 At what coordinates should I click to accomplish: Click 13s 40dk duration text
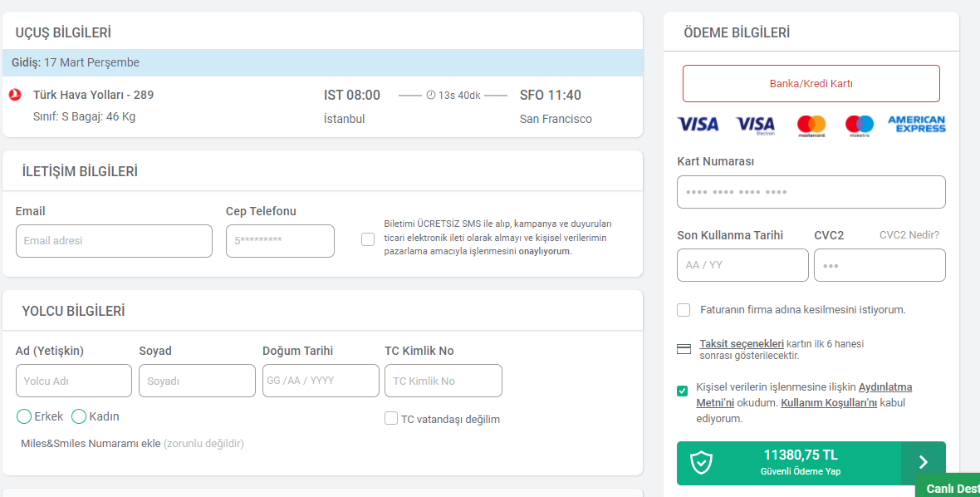(459, 95)
